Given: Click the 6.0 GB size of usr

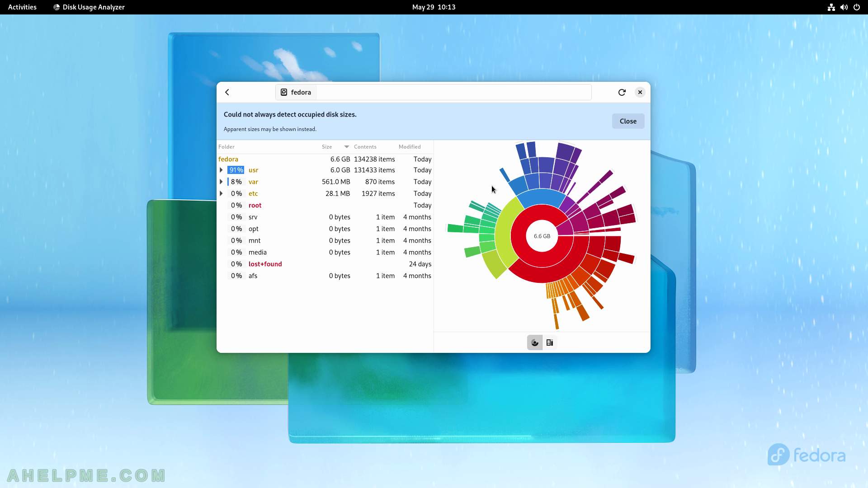Looking at the screenshot, I should [340, 170].
